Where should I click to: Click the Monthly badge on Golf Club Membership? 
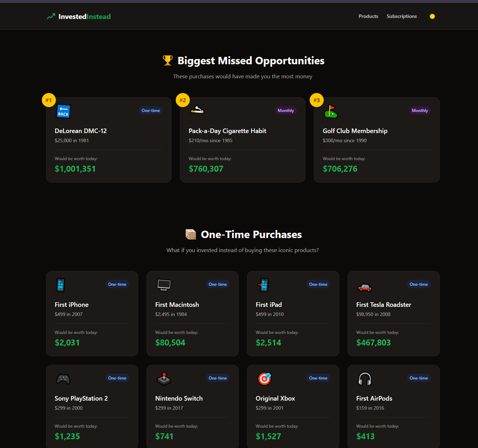click(x=420, y=110)
